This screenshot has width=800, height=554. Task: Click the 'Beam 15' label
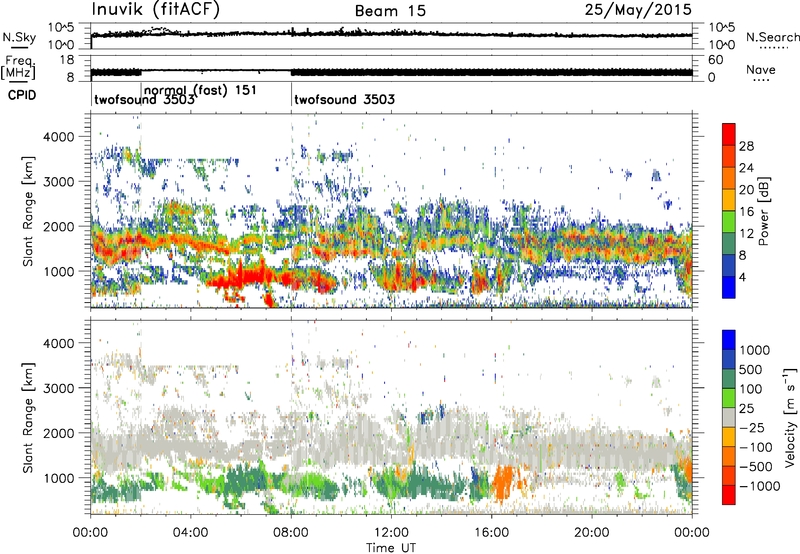coord(390,11)
